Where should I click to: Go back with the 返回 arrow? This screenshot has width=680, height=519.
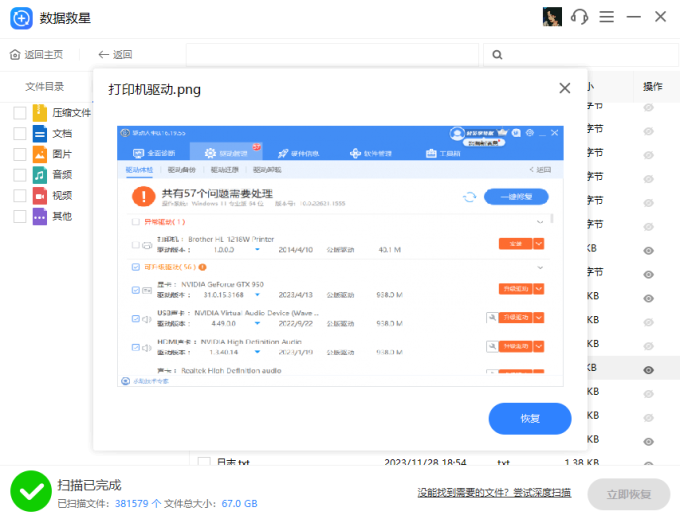(x=115, y=55)
